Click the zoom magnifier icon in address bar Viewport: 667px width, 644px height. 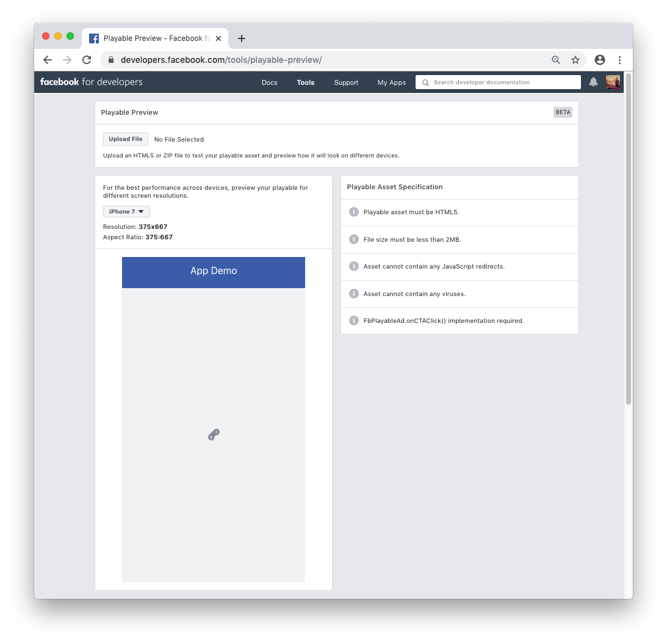pos(555,60)
